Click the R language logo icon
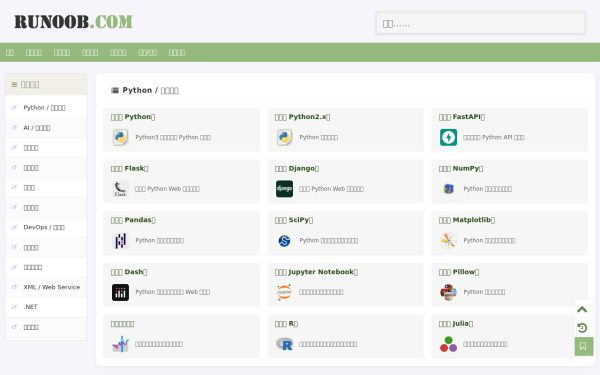 284,344
